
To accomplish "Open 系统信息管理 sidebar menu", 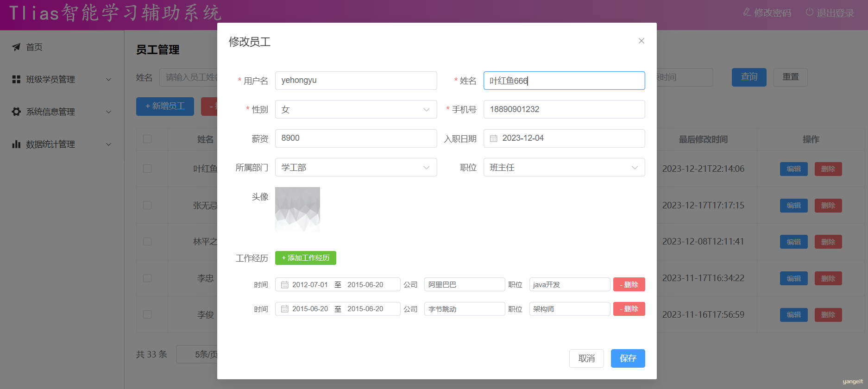I will (62, 112).
